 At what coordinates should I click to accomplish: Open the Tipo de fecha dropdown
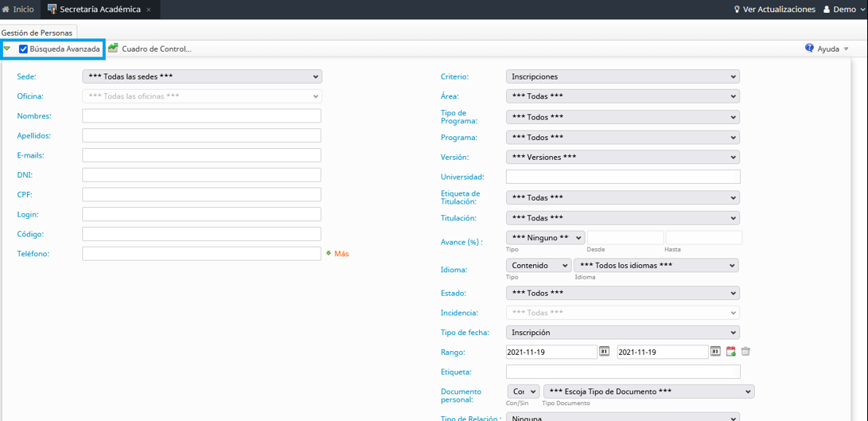(622, 333)
